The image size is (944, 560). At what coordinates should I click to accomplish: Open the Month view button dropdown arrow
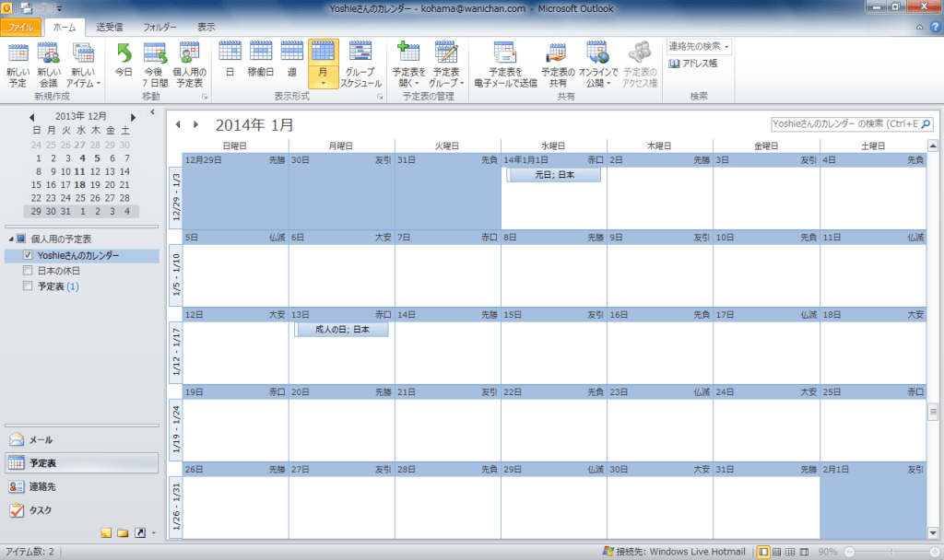pyautogui.click(x=324, y=84)
